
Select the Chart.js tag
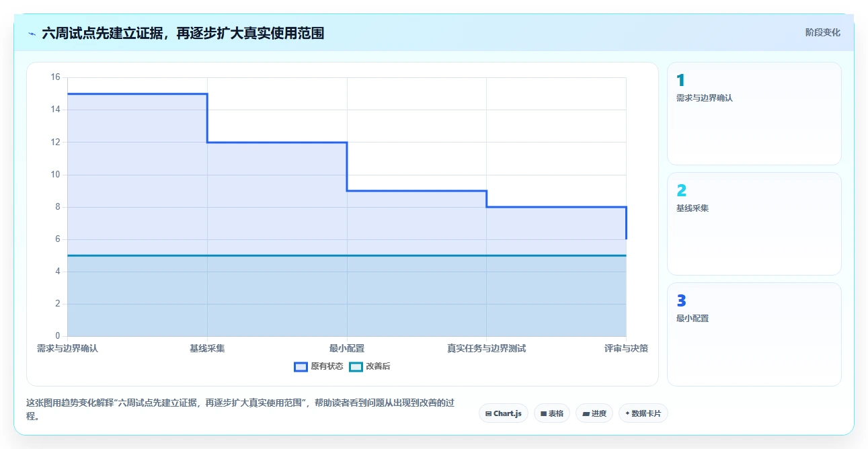coord(504,413)
